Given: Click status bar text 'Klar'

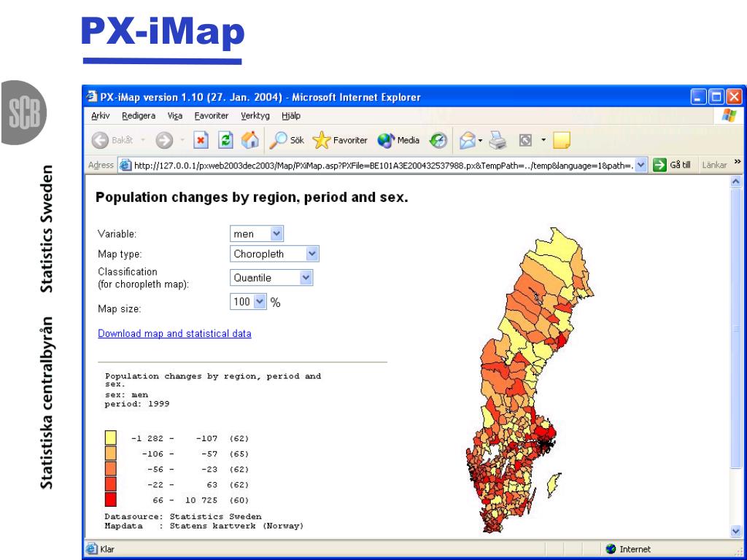Looking at the screenshot, I should (107, 549).
